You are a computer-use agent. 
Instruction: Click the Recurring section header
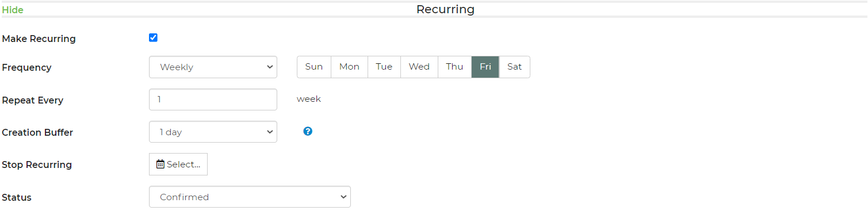click(x=445, y=9)
